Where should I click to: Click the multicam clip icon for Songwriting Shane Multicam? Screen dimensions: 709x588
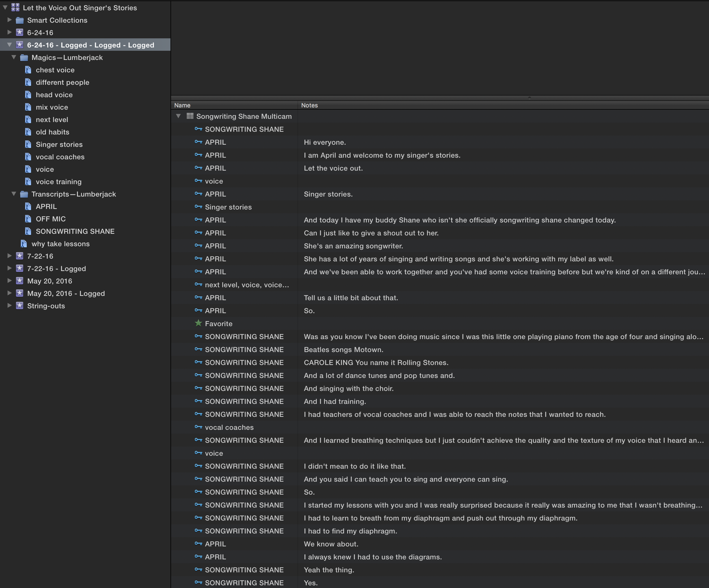(190, 116)
